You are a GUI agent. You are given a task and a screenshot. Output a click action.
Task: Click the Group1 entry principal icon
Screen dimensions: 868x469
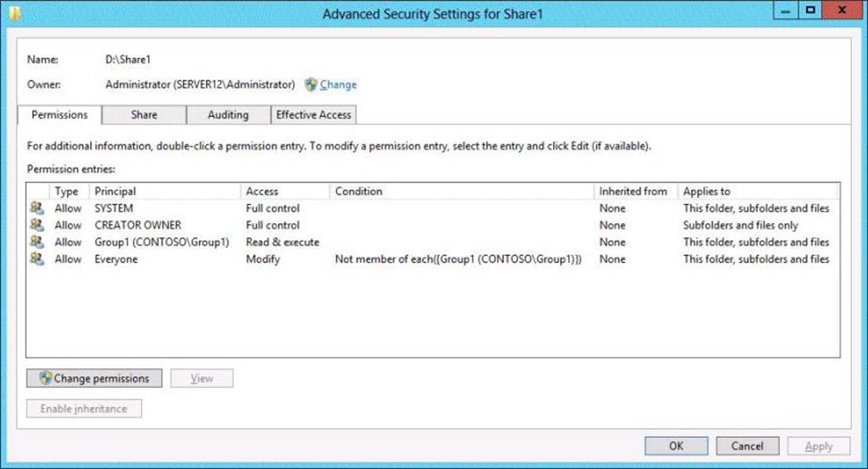[37, 242]
